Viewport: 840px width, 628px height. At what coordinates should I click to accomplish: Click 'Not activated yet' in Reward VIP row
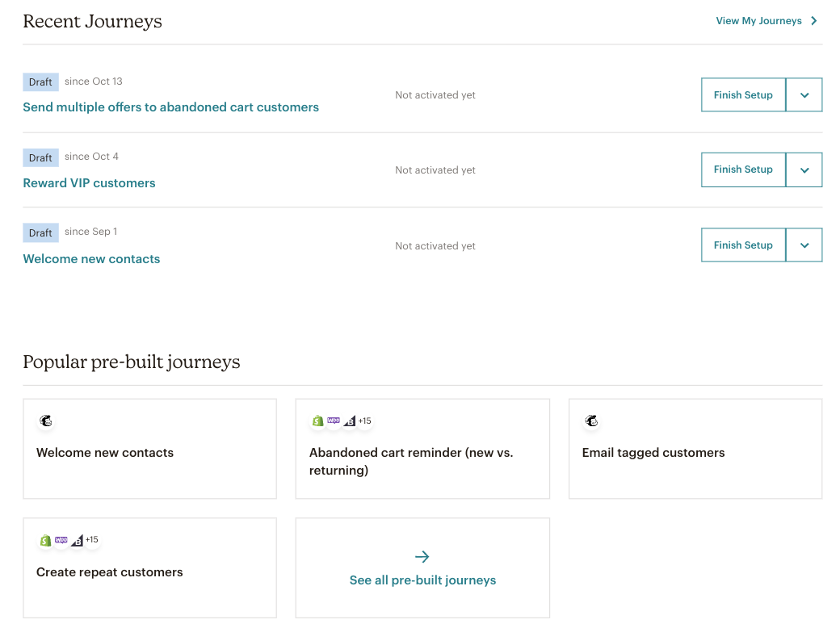[435, 170]
